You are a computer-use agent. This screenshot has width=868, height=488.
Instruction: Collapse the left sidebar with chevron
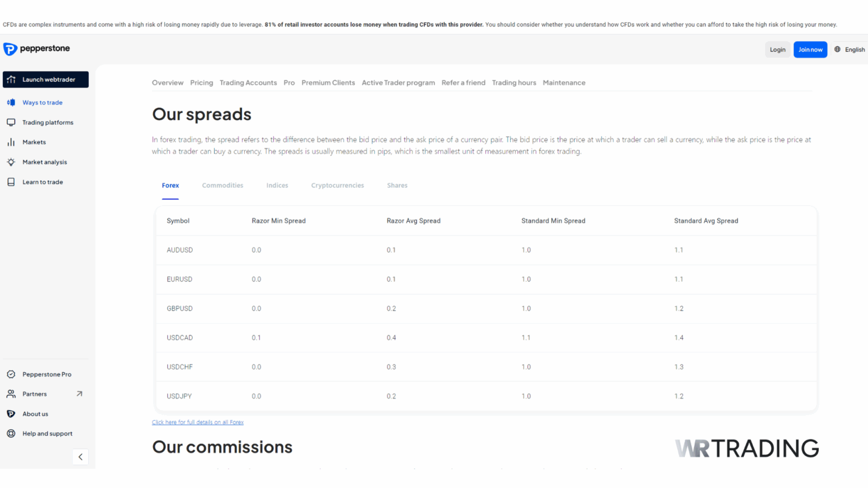pyautogui.click(x=80, y=456)
